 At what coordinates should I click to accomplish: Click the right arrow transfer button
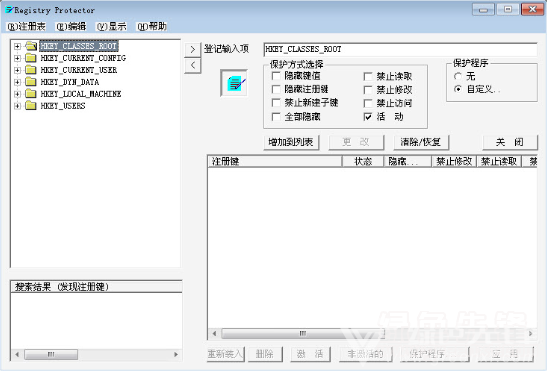[193, 50]
